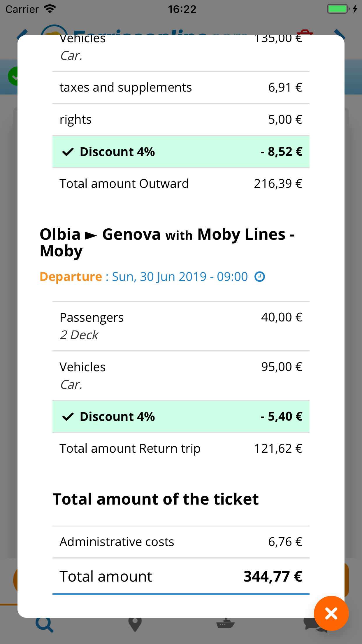Tap the Total amount Return trip row
The image size is (362, 644).
(x=181, y=449)
